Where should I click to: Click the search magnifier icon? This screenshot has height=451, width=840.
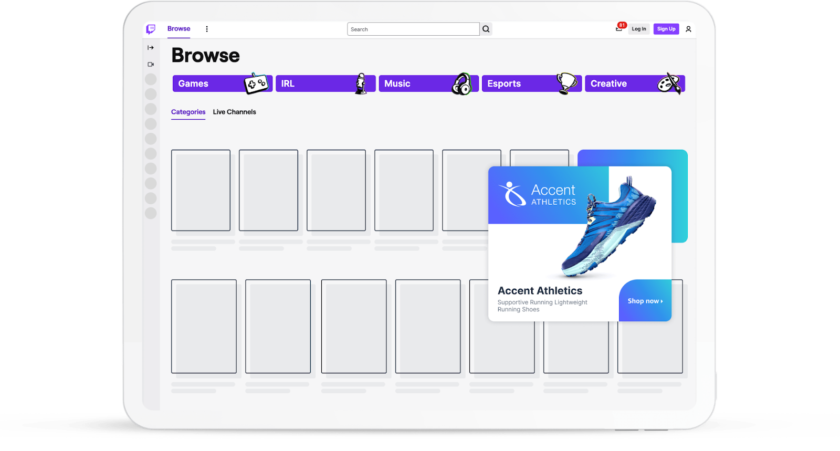[486, 29]
